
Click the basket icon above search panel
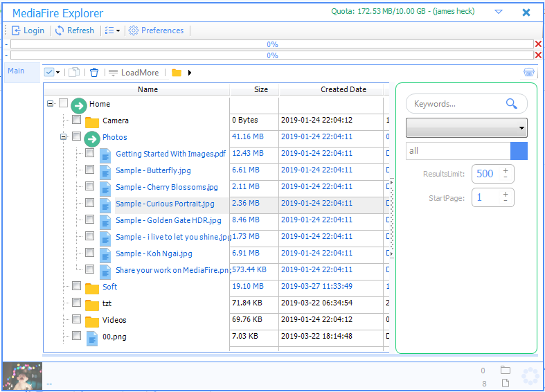point(528,72)
